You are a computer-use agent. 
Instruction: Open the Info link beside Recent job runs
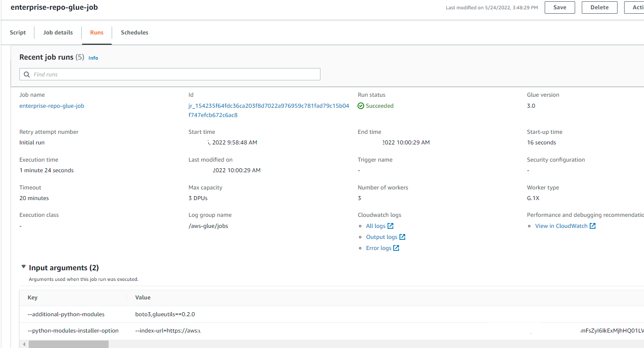(x=93, y=58)
